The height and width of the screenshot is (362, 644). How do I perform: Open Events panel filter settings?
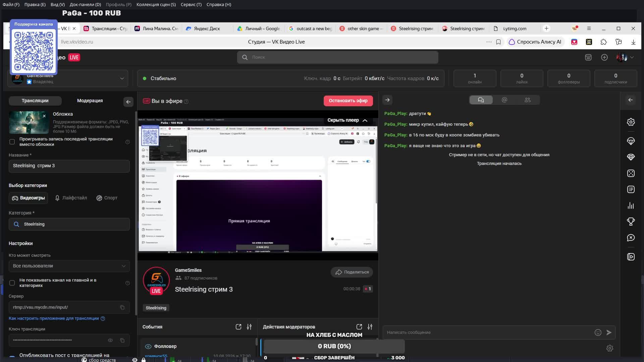coord(249,327)
